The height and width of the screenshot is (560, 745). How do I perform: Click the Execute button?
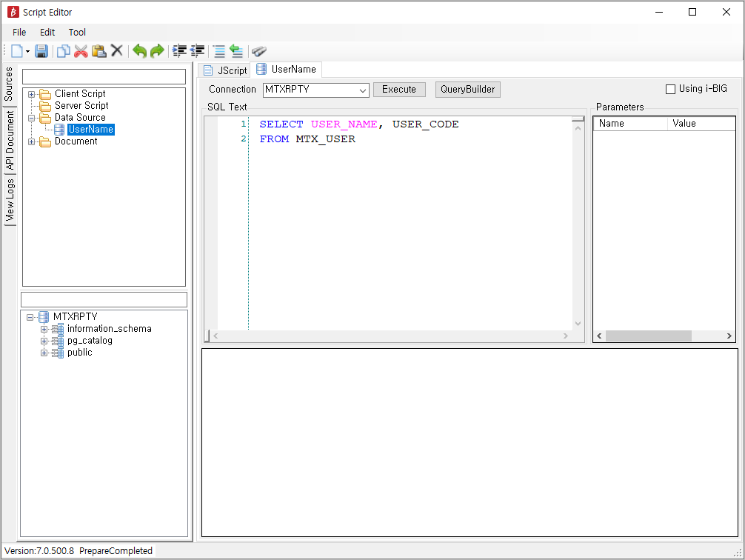pyautogui.click(x=399, y=90)
